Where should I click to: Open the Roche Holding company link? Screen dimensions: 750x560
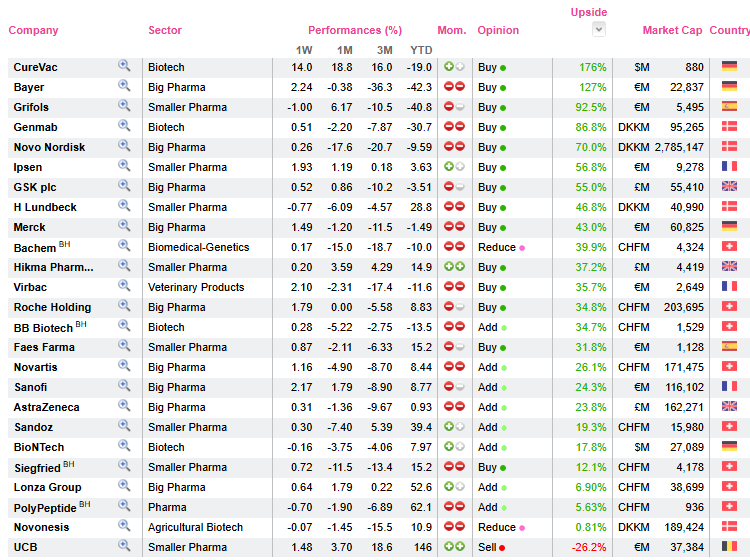52,307
